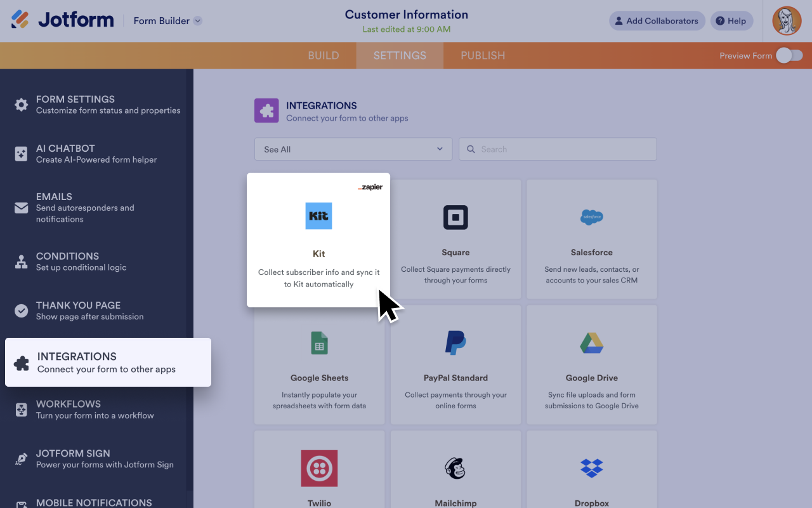Image resolution: width=812 pixels, height=508 pixels.
Task: Click the Mailchimp monkey icon
Action: tap(455, 469)
